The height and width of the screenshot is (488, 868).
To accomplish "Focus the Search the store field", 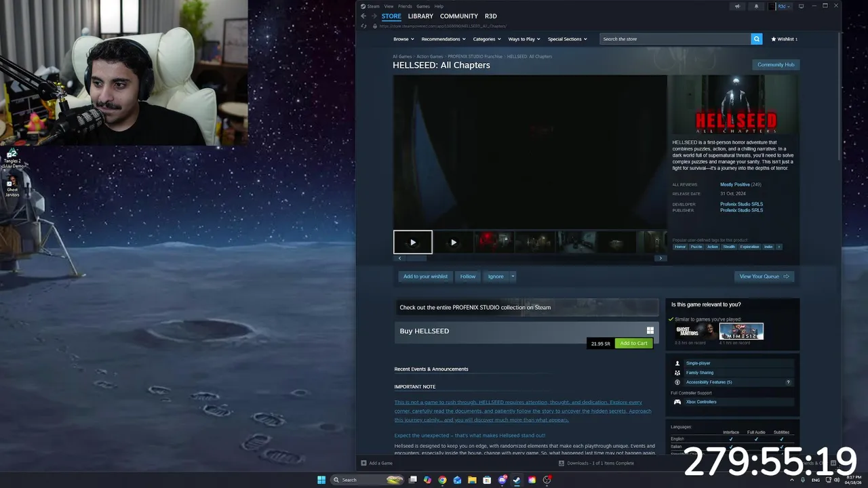I will [675, 39].
